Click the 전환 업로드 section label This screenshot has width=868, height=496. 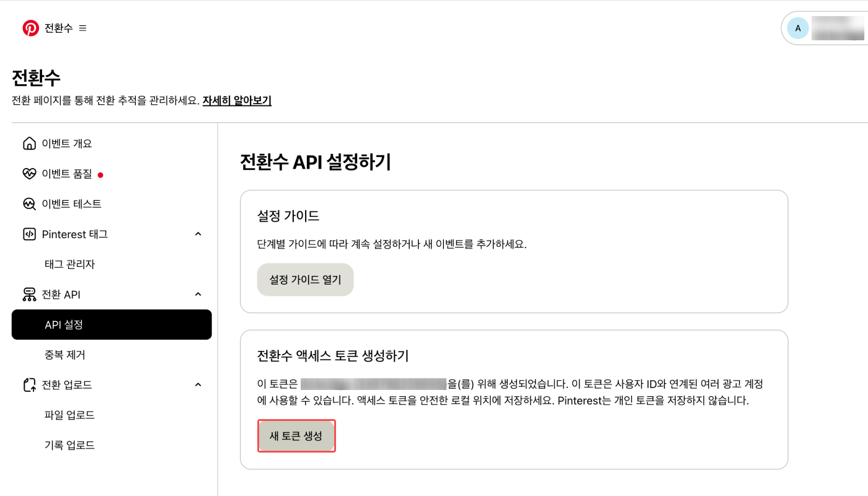click(67, 385)
